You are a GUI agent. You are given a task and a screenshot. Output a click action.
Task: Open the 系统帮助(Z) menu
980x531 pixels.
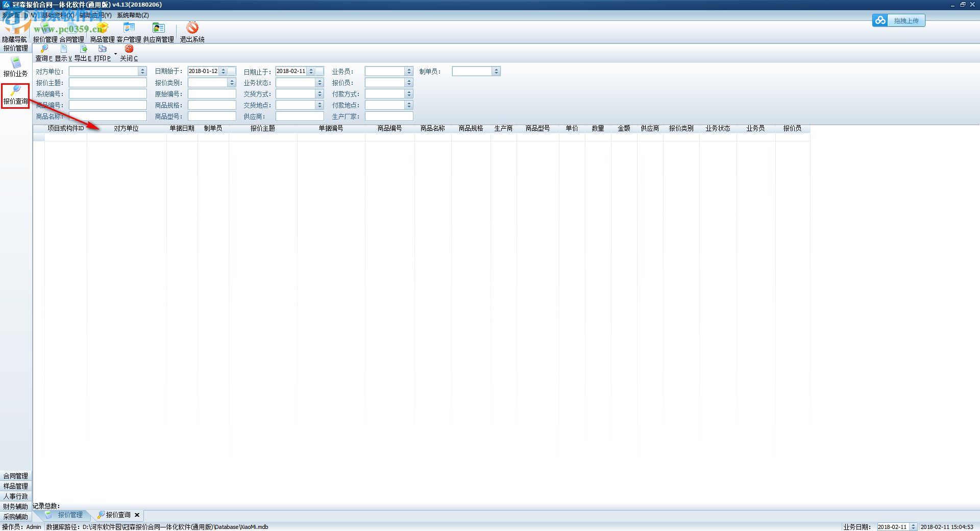click(133, 15)
